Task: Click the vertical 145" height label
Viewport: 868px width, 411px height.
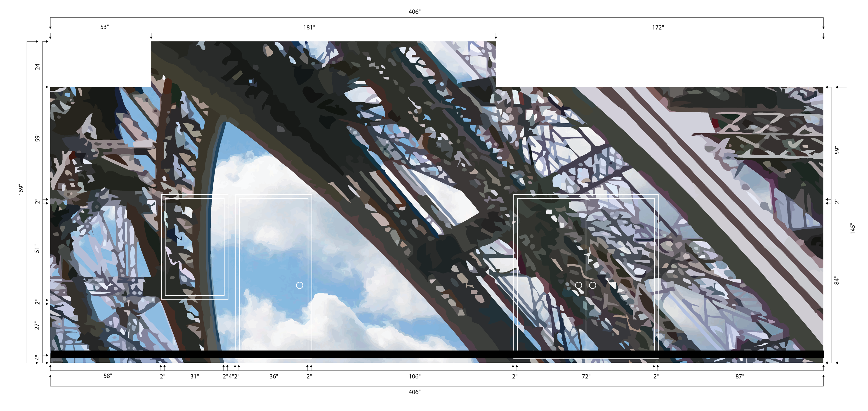Action: click(852, 229)
